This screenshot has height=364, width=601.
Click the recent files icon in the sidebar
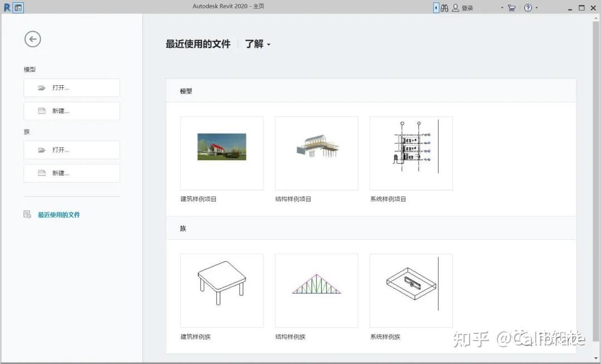[27, 215]
